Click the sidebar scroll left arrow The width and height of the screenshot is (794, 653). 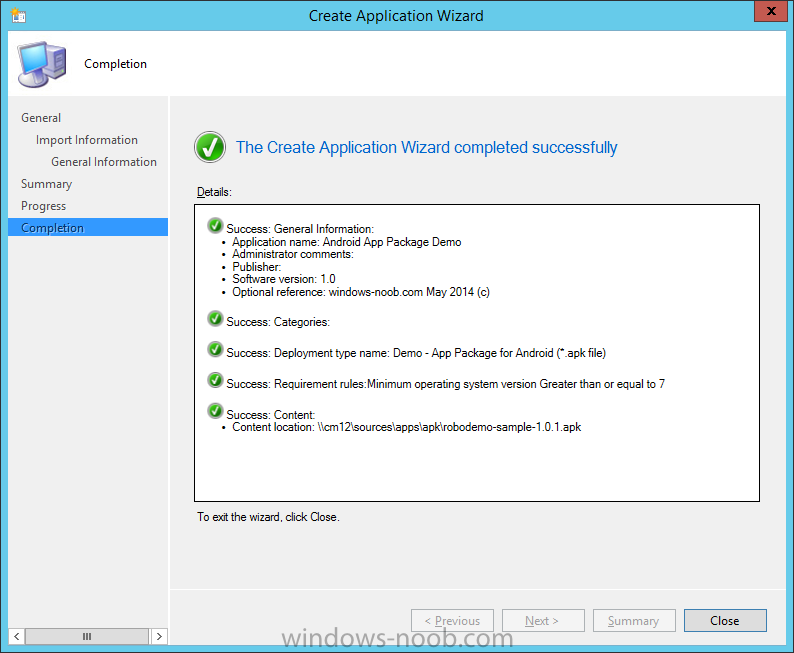click(17, 636)
